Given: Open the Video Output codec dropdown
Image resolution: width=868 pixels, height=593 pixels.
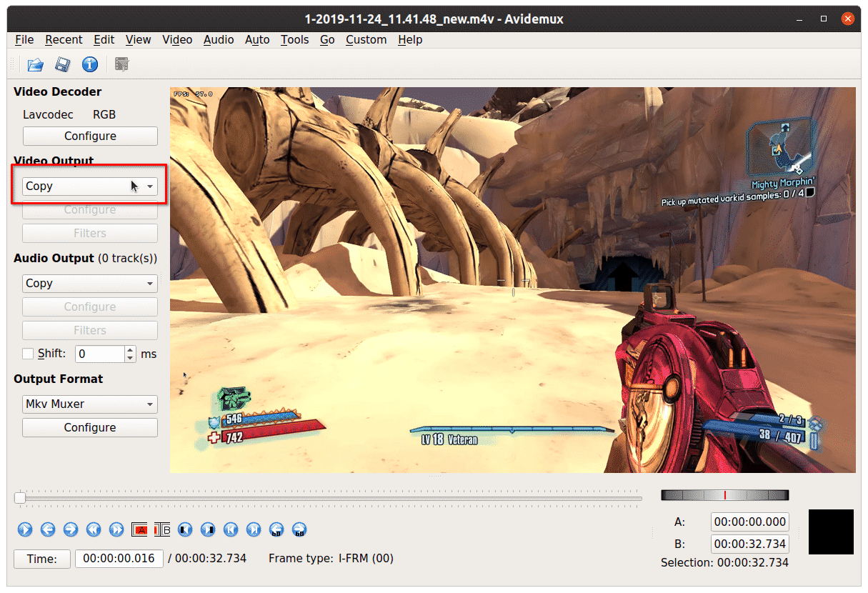Looking at the screenshot, I should (x=90, y=186).
